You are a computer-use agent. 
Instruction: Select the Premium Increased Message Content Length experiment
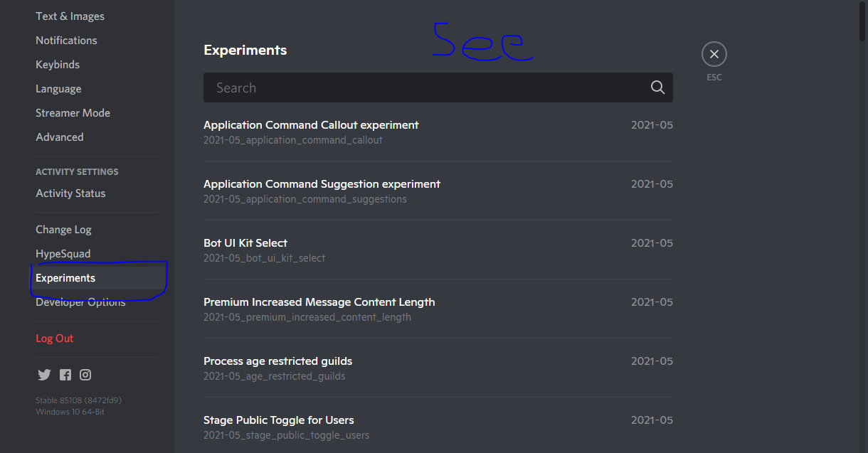(x=319, y=302)
